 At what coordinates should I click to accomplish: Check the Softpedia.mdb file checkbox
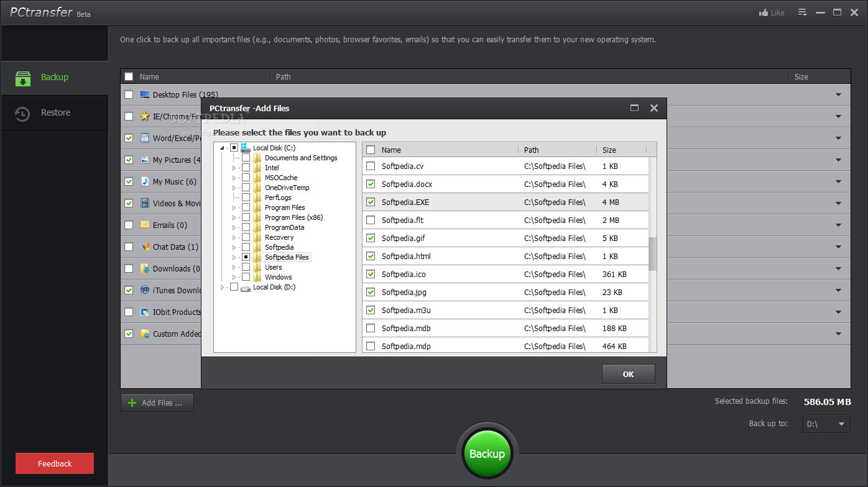pyautogui.click(x=371, y=329)
